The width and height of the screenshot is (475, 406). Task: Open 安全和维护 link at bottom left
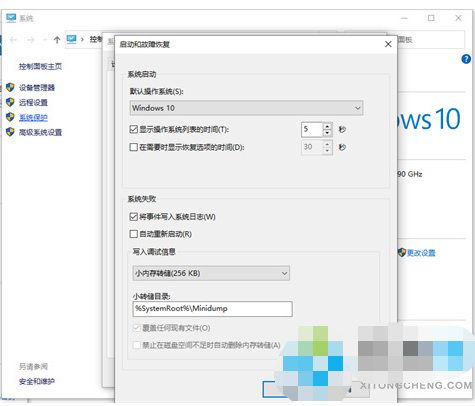(37, 381)
